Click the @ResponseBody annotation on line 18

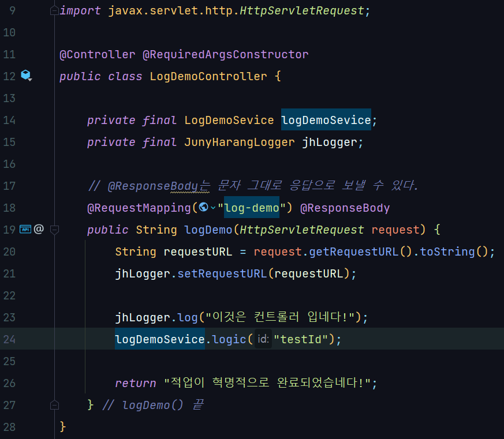(345, 208)
